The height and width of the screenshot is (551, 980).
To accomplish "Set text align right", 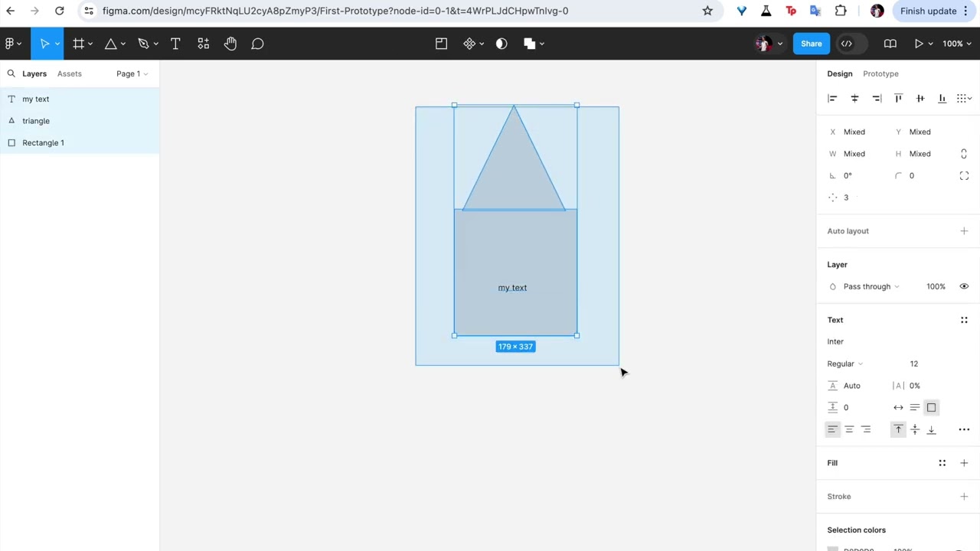I will coord(866,429).
